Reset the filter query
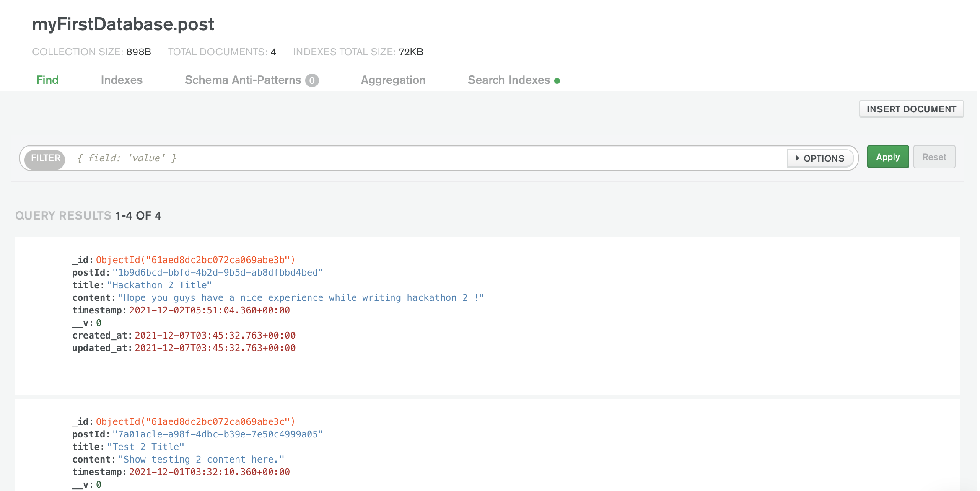The image size is (980, 491). 934,157
